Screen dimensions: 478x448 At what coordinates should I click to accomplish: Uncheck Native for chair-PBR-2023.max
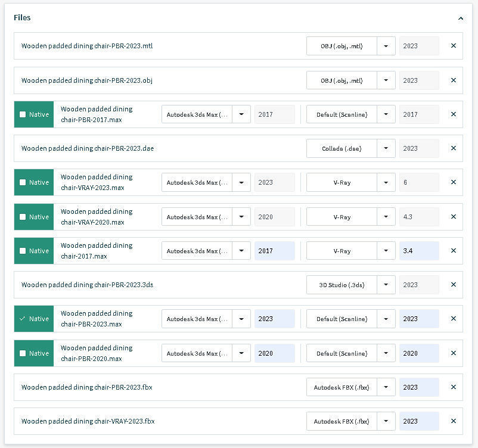(x=23, y=319)
